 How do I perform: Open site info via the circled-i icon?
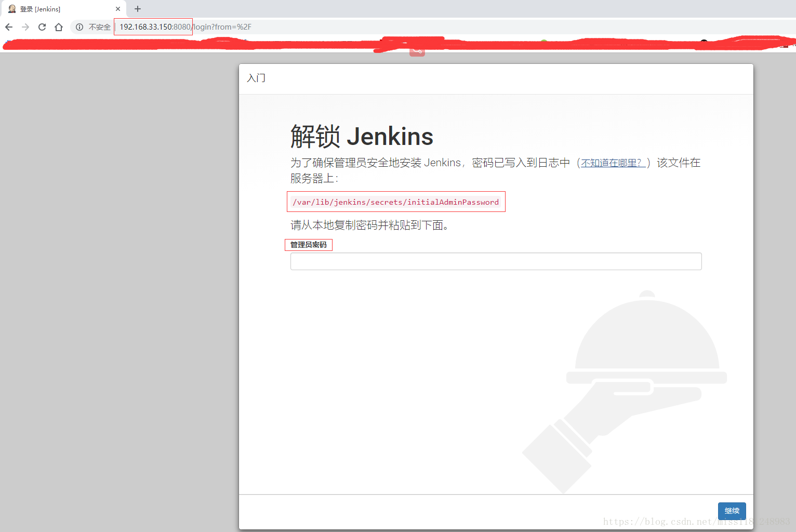tap(79, 27)
